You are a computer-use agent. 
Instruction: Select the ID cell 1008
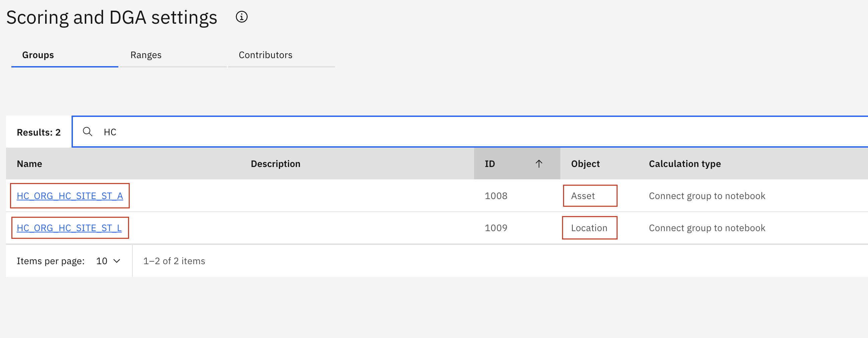click(x=496, y=196)
